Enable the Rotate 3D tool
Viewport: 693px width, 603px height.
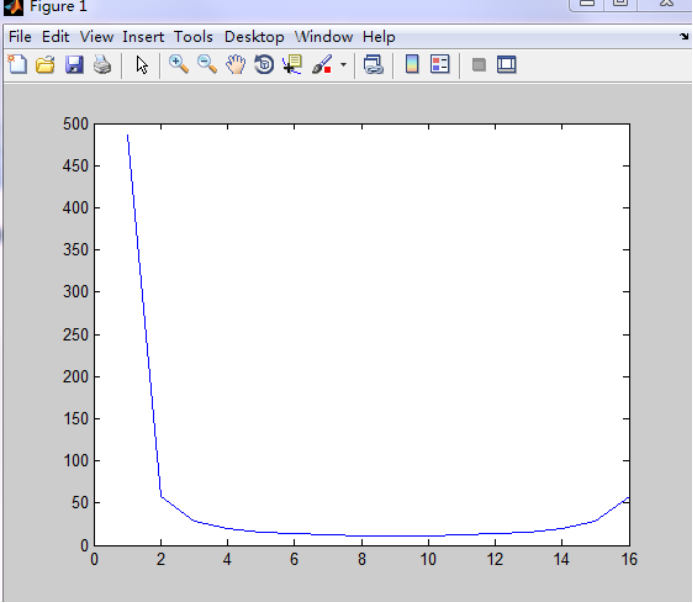point(264,65)
